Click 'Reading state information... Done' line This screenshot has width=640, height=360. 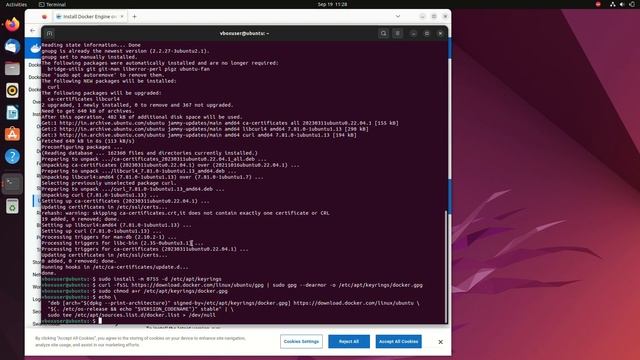pyautogui.click(x=91, y=45)
